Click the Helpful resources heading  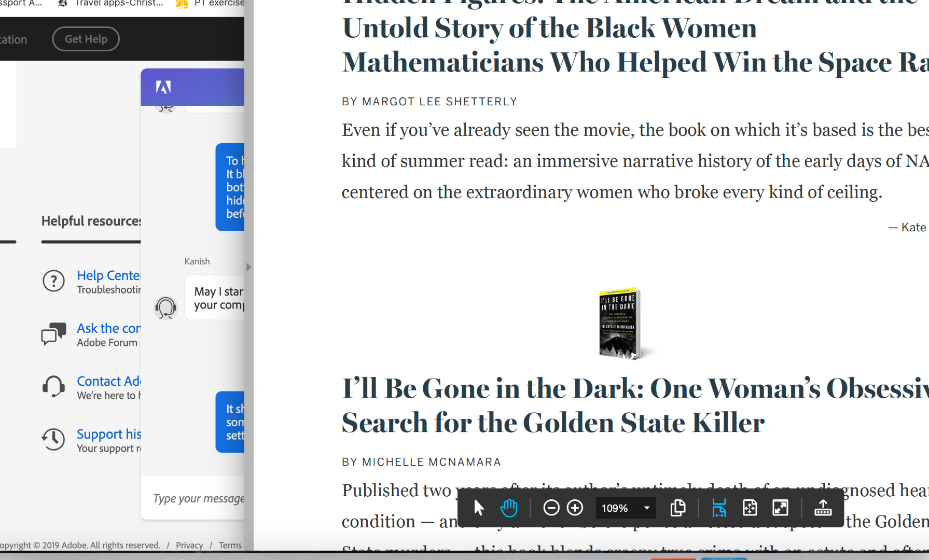[91, 221]
